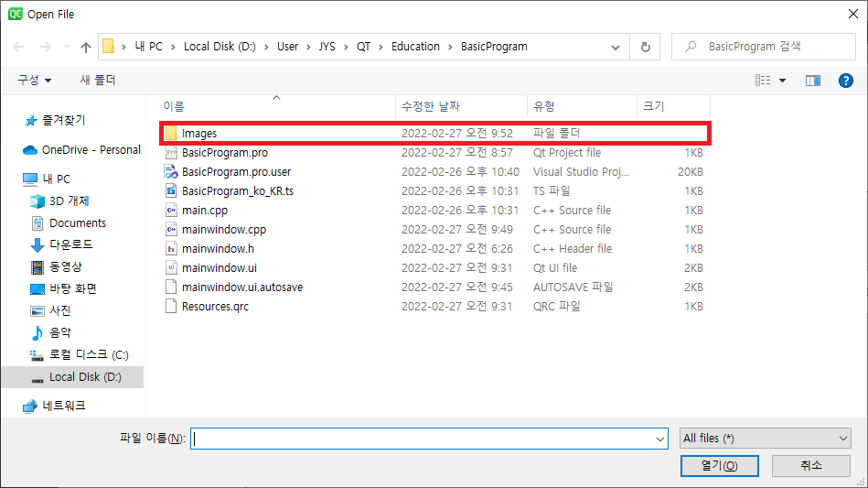Expand the chevron after Education breadcrumb
The width and height of the screenshot is (868, 488).
pos(450,47)
